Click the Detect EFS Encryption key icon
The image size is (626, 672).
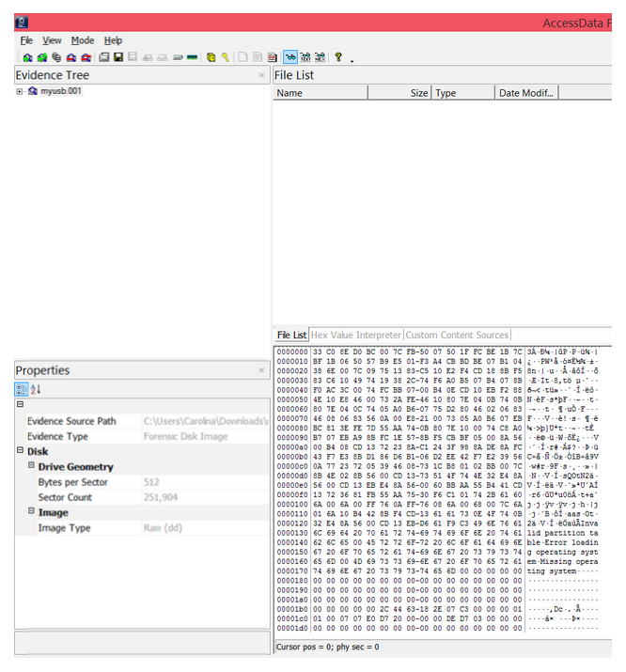point(226,57)
